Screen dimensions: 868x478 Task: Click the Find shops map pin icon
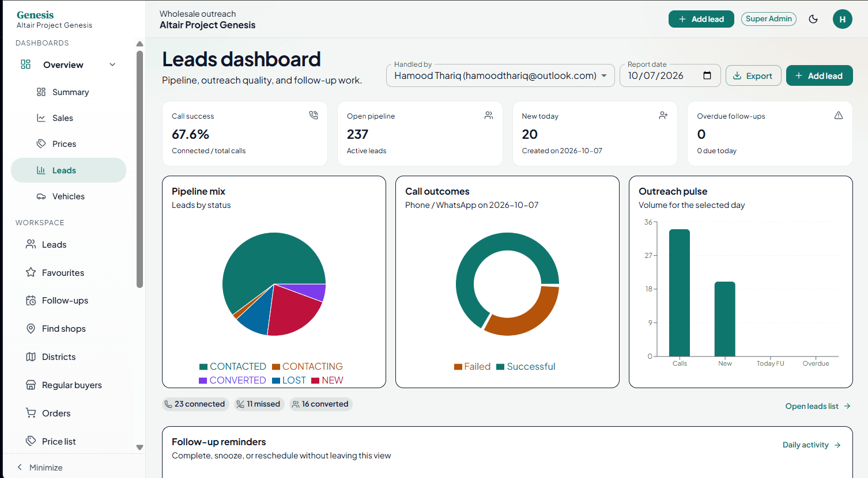pos(31,328)
